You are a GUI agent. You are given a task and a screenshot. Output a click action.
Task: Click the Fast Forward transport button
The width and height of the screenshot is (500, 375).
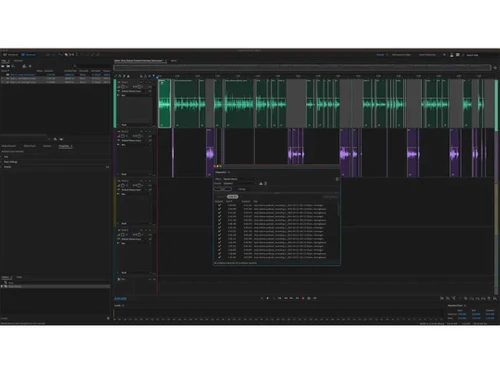click(x=291, y=298)
